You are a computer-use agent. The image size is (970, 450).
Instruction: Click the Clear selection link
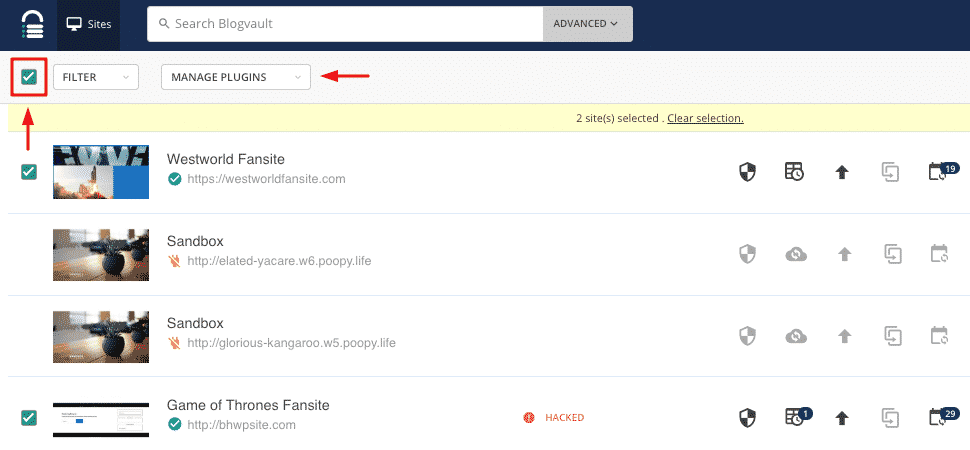coord(705,118)
